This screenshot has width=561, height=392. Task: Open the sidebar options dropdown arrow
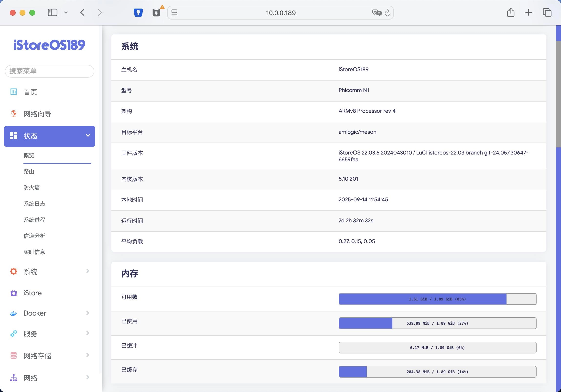pyautogui.click(x=66, y=13)
